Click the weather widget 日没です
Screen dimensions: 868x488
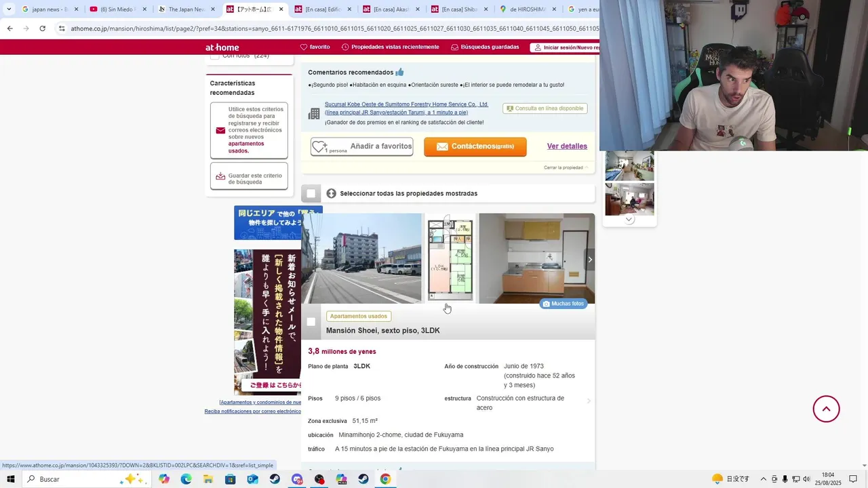tap(731, 479)
